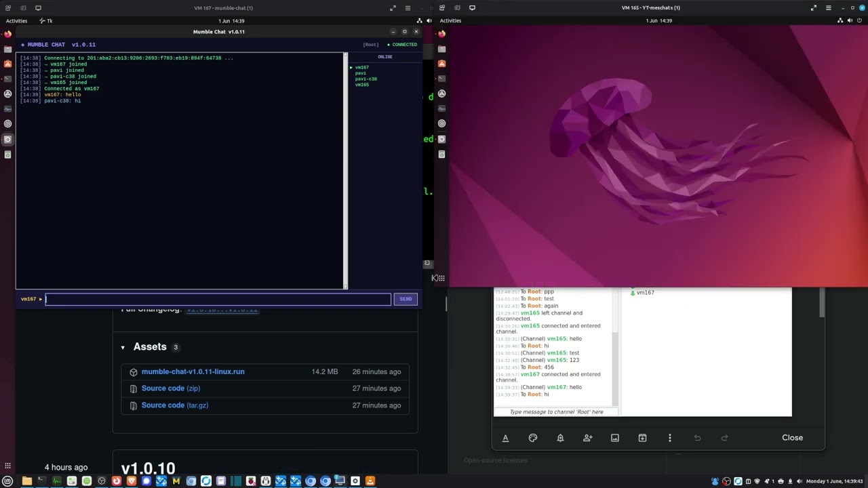868x488 pixels.
Task: Open Trash in the VM 167 dock
Action: (7, 155)
